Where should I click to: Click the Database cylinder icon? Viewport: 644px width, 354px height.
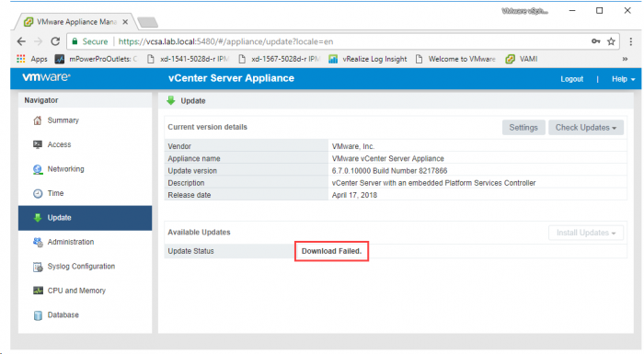pyautogui.click(x=38, y=315)
